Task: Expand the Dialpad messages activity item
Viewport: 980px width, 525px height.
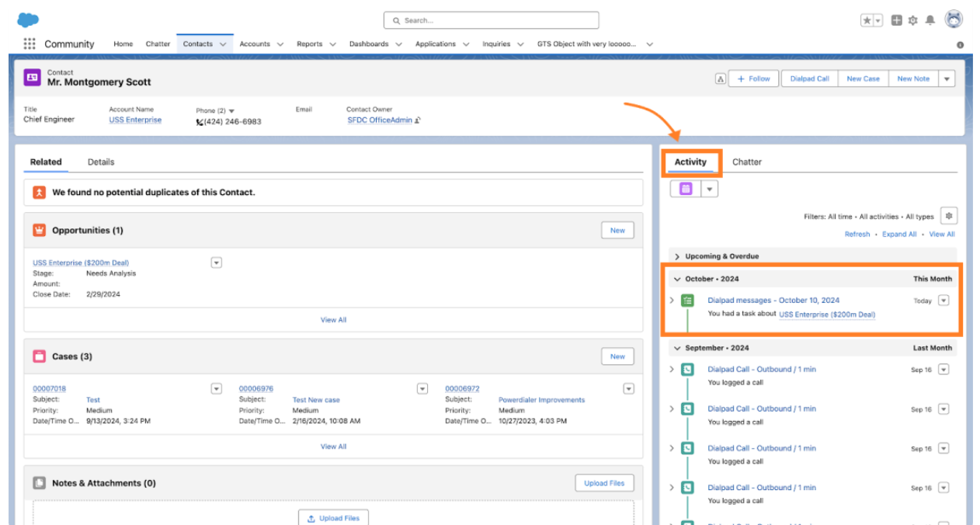Action: pos(672,301)
